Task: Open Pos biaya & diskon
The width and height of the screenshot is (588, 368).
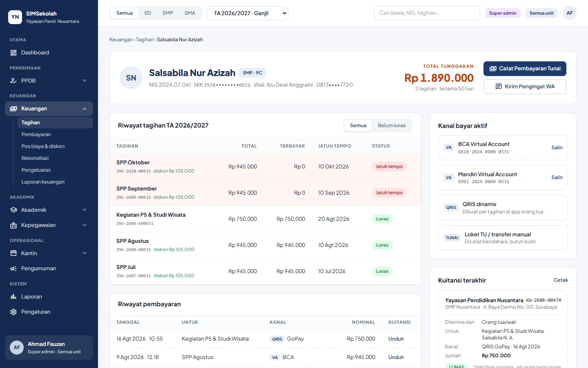Action: tap(55, 146)
